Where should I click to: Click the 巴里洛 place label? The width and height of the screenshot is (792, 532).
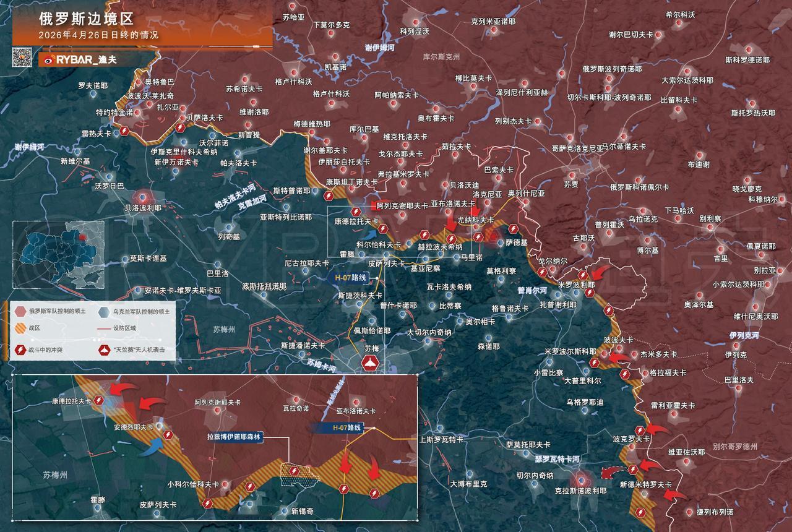point(217,273)
